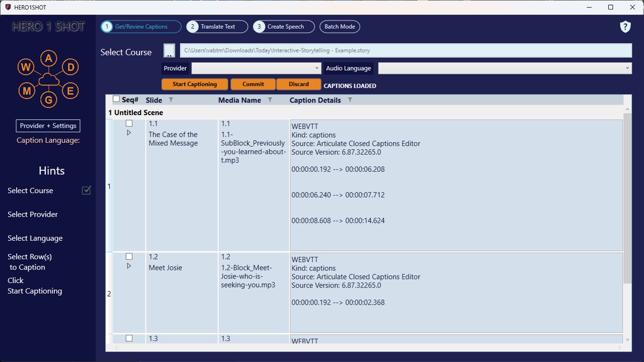Image resolution: width=644 pixels, height=362 pixels.
Task: Click the WADGEM cloud logo
Action: coord(48,79)
